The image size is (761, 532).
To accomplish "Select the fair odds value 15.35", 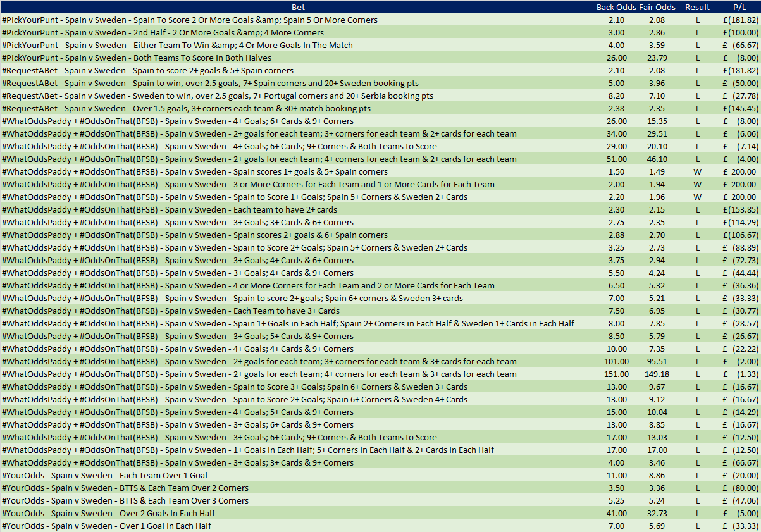I will tap(658, 121).
